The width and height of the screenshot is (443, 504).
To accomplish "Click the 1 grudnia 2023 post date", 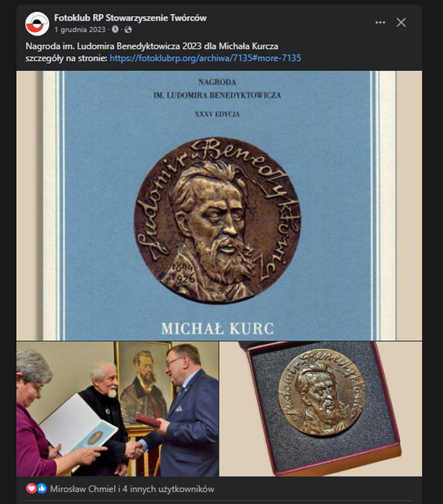I will [80, 30].
